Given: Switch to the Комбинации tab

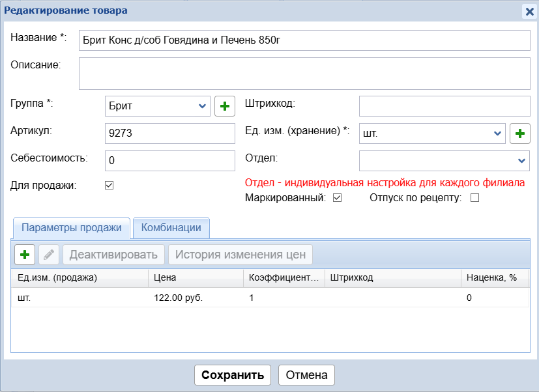Looking at the screenshot, I should (x=171, y=228).
